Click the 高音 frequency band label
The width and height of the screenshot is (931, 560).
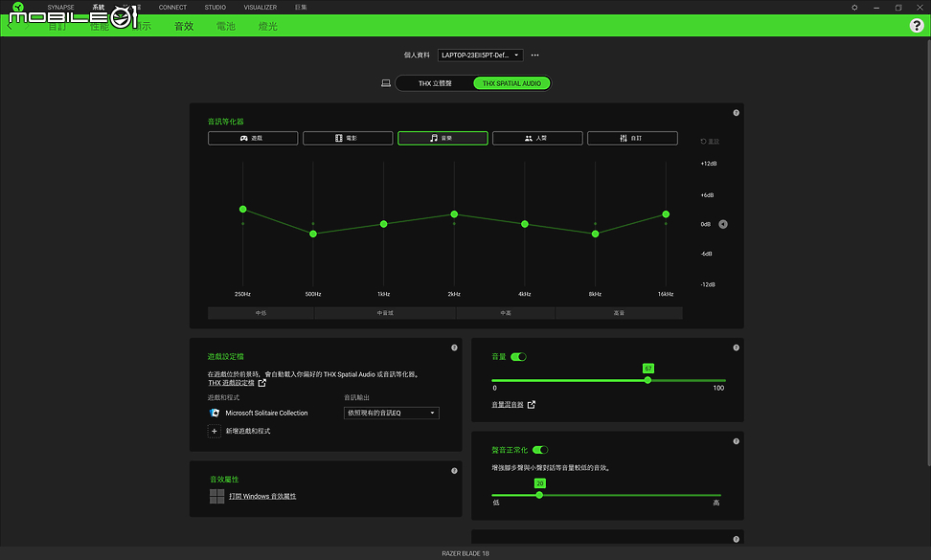620,313
